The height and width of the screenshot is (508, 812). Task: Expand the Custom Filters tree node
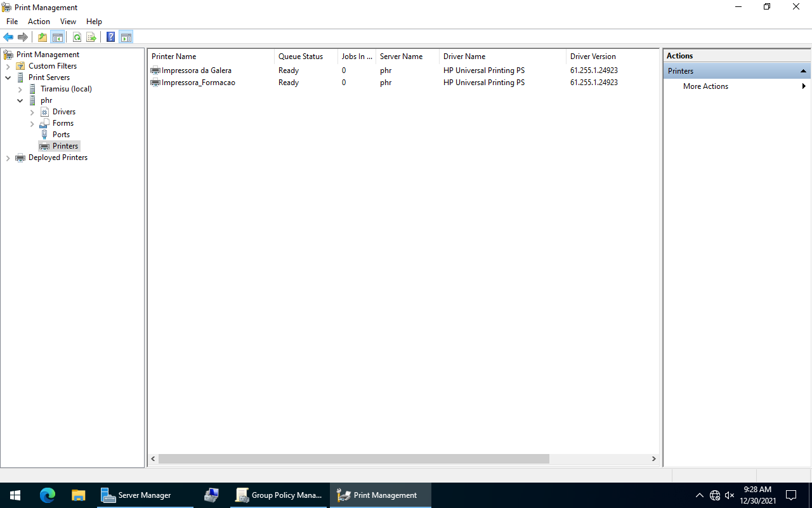click(x=8, y=66)
